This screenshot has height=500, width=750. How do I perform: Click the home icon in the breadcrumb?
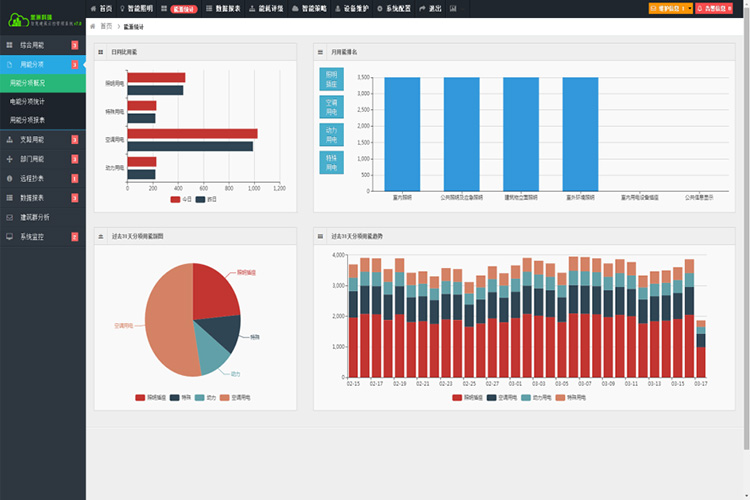[93, 26]
